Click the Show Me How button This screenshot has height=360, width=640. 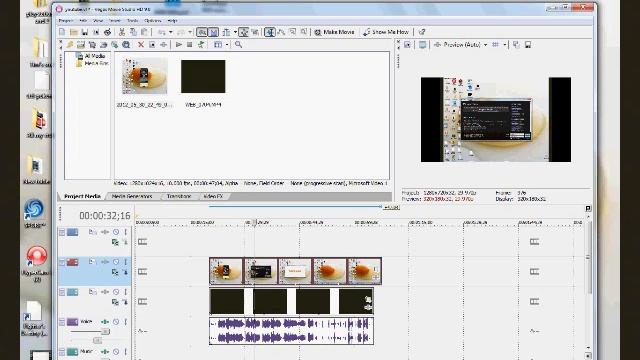click(x=386, y=32)
